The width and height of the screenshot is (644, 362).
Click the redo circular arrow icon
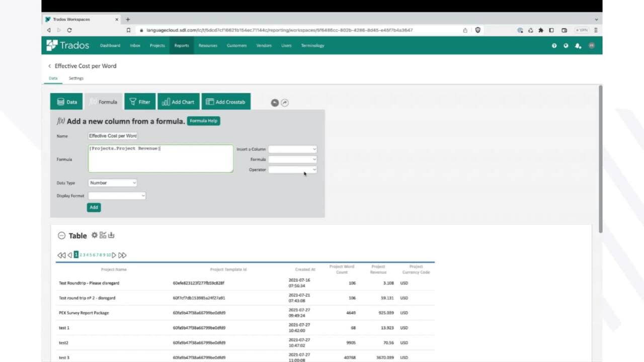point(285,103)
